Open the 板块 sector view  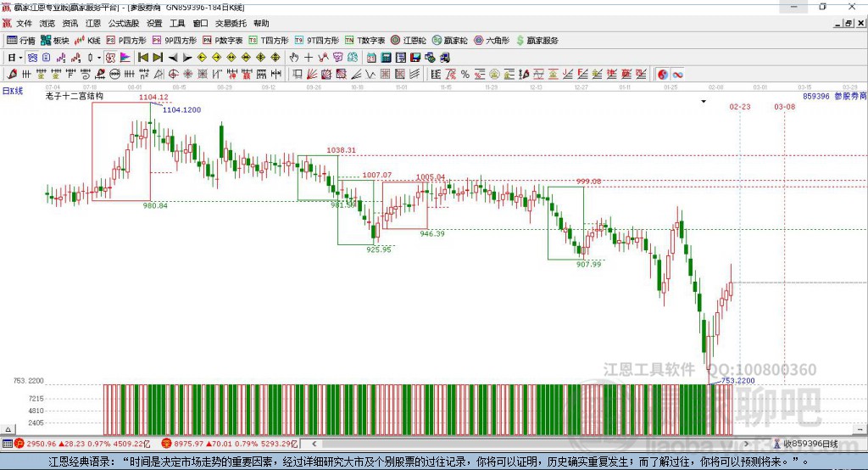pos(55,41)
